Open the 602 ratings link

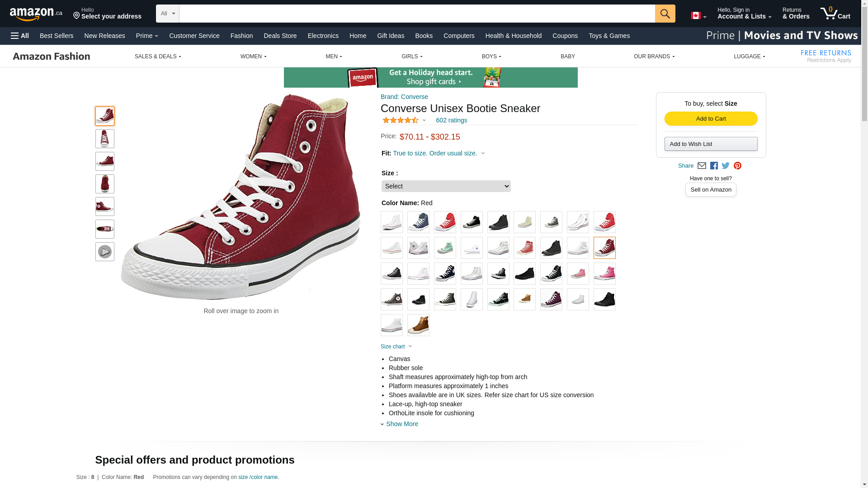(x=451, y=120)
